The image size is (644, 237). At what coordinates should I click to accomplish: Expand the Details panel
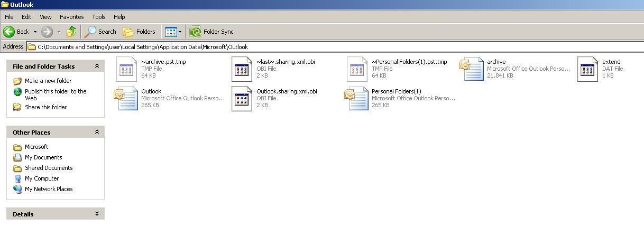(x=97, y=214)
